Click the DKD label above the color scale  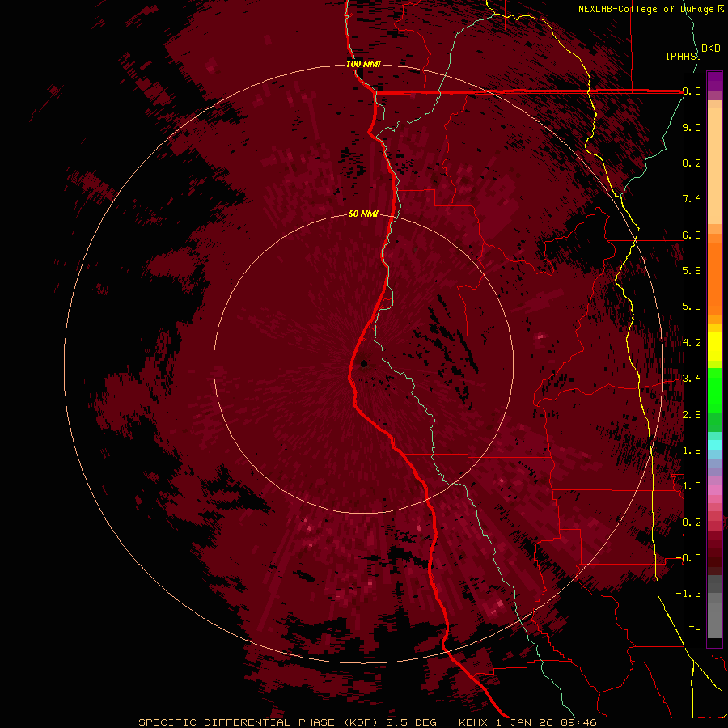(x=711, y=49)
